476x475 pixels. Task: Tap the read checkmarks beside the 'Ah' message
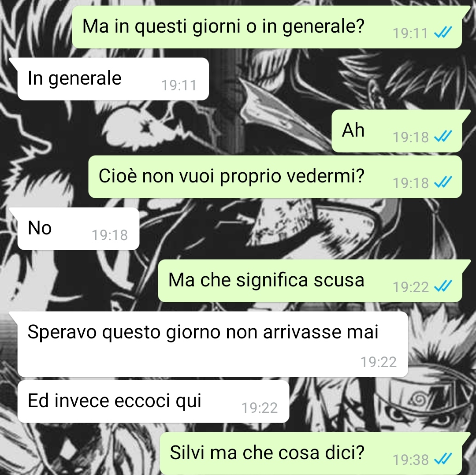tap(443, 136)
